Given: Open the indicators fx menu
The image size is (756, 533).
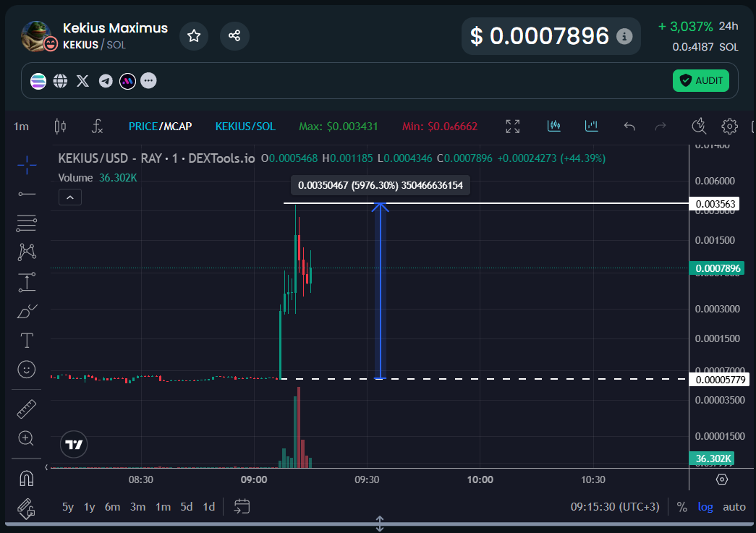Looking at the screenshot, I should pos(98,127).
